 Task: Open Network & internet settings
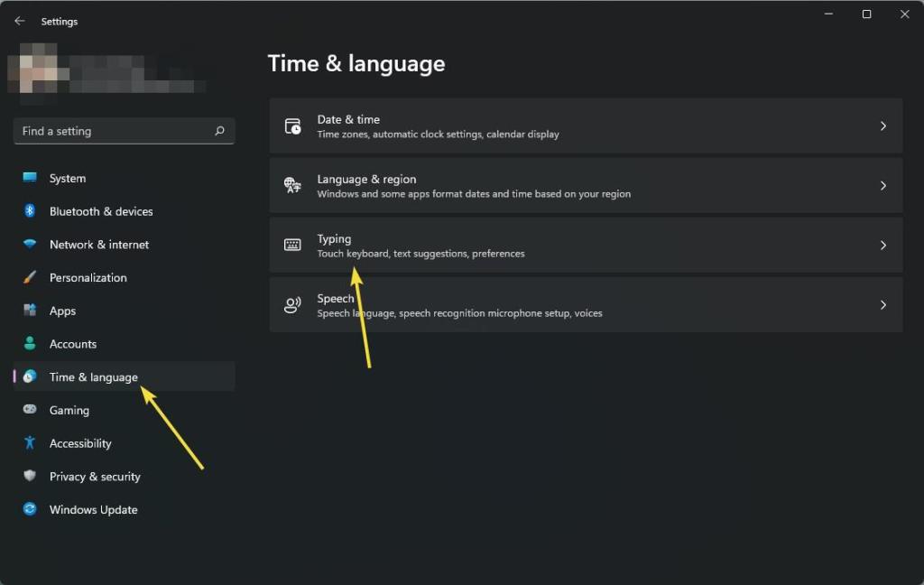[x=124, y=244]
